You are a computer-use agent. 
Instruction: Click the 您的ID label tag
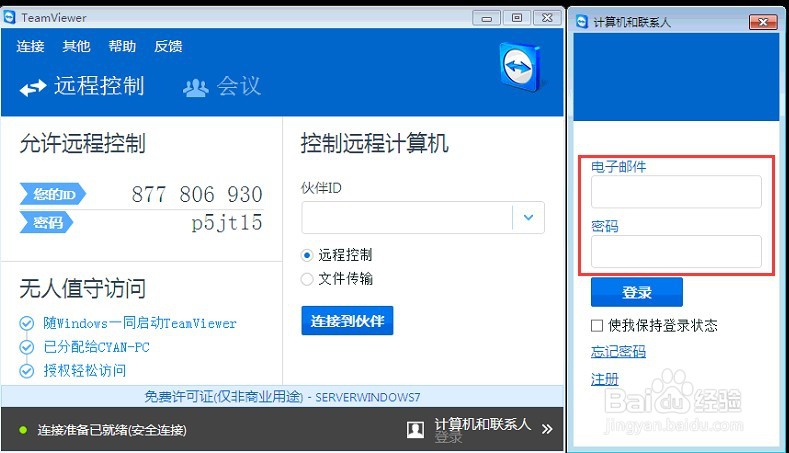(x=53, y=194)
